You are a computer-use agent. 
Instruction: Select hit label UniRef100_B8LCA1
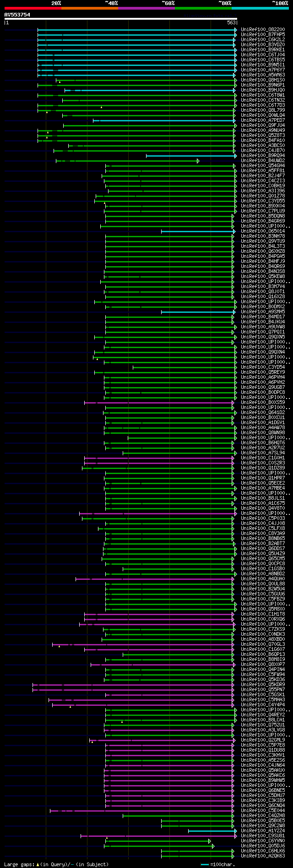pos(263,720)
